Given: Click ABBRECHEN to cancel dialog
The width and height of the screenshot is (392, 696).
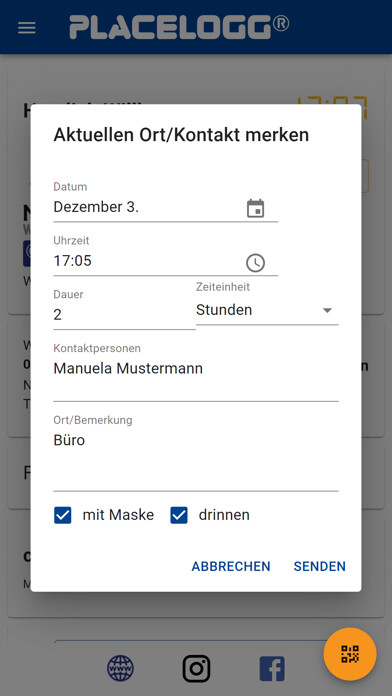Looking at the screenshot, I should pyautogui.click(x=231, y=566).
